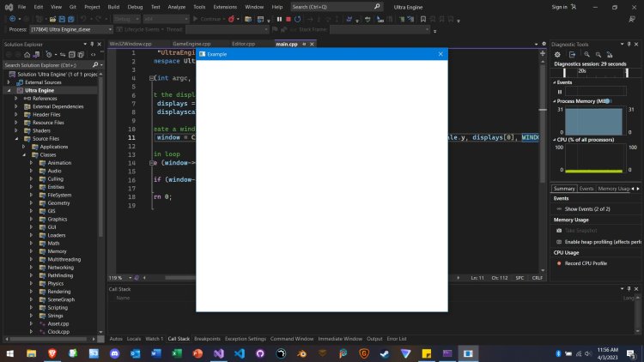644x362 pixels.
Task: Click the Solution Explorer Home icon
Action: click(x=26, y=54)
